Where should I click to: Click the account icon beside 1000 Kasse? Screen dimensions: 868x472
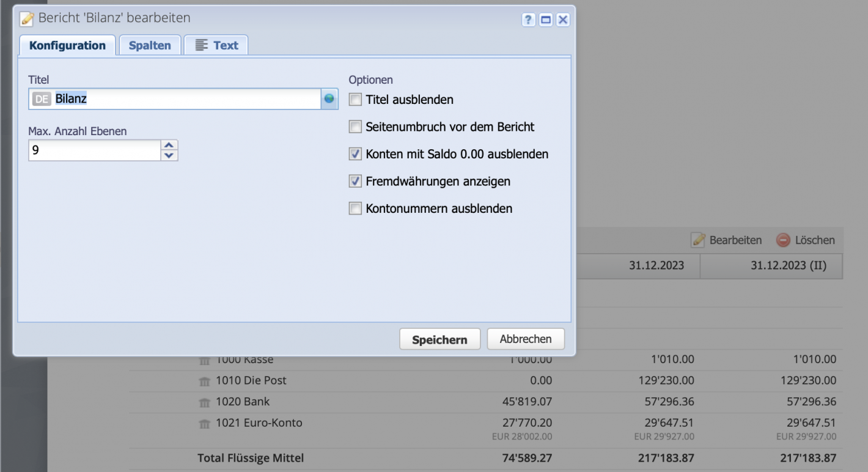pos(204,360)
